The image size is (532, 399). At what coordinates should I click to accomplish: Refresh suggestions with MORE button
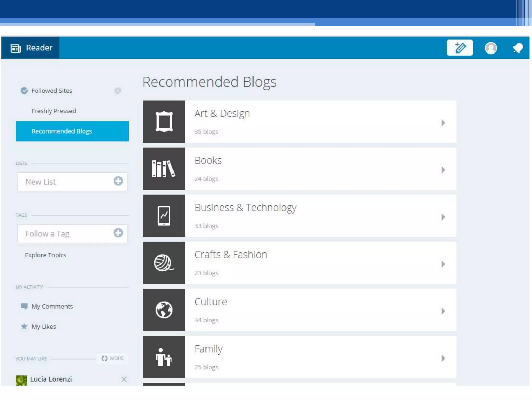[x=113, y=358]
